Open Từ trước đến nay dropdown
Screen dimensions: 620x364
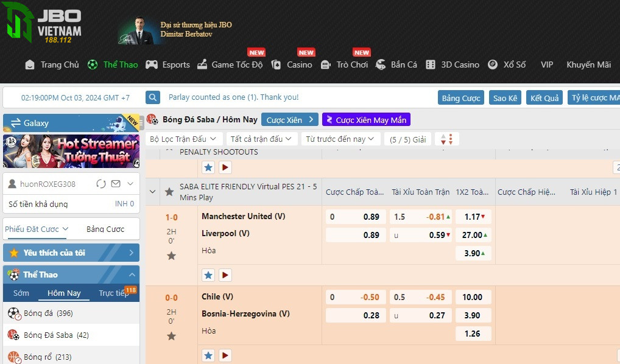[x=340, y=139]
